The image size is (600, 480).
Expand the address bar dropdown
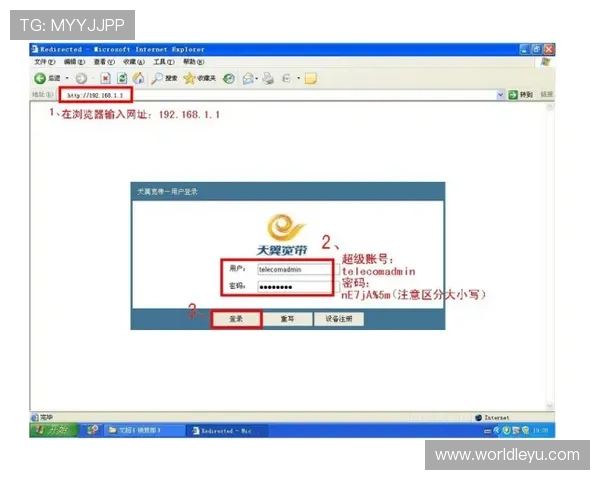pos(500,95)
